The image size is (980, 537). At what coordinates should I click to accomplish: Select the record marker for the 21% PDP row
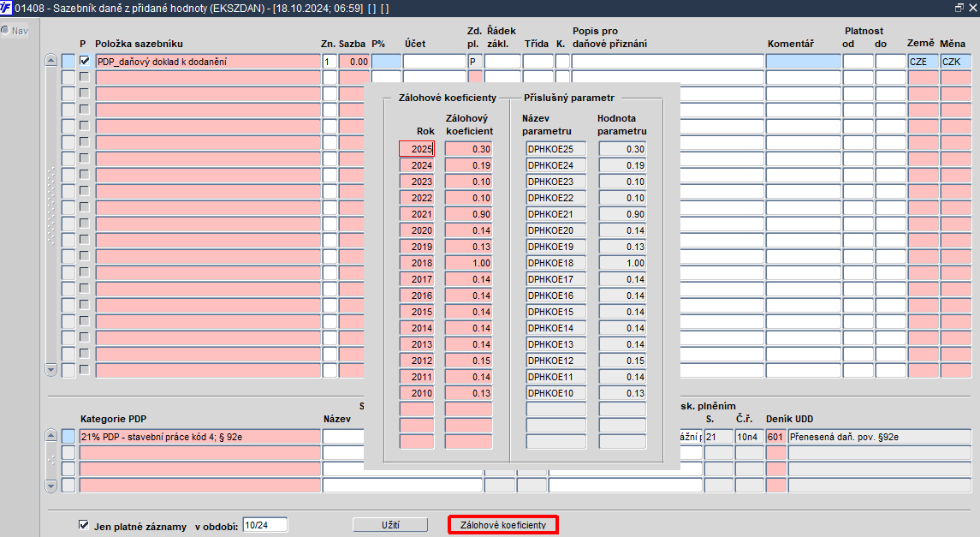coord(68,437)
